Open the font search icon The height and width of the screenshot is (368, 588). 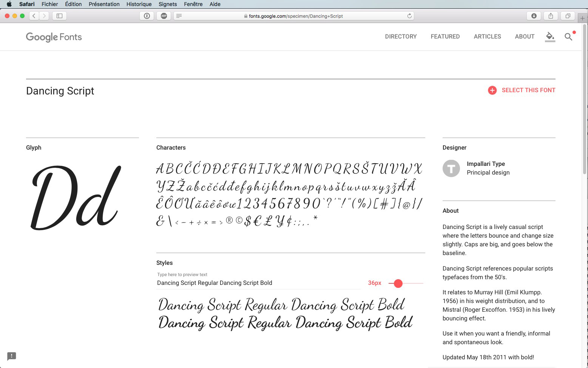click(x=568, y=37)
